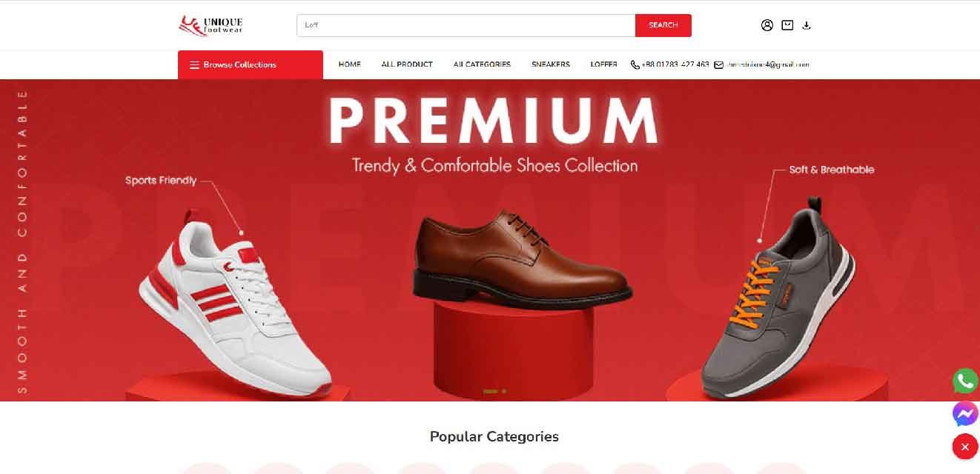Click the Unique Footwear logo
This screenshot has width=980, height=474.
point(211,25)
